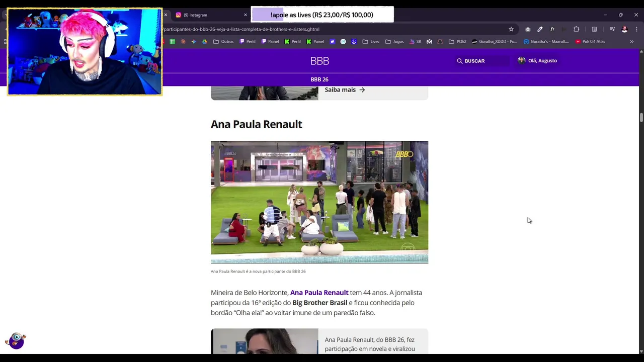The image size is (644, 362).
Task: Open the PoE 0.4 Atlas YouTube bookmark
Action: point(591,42)
